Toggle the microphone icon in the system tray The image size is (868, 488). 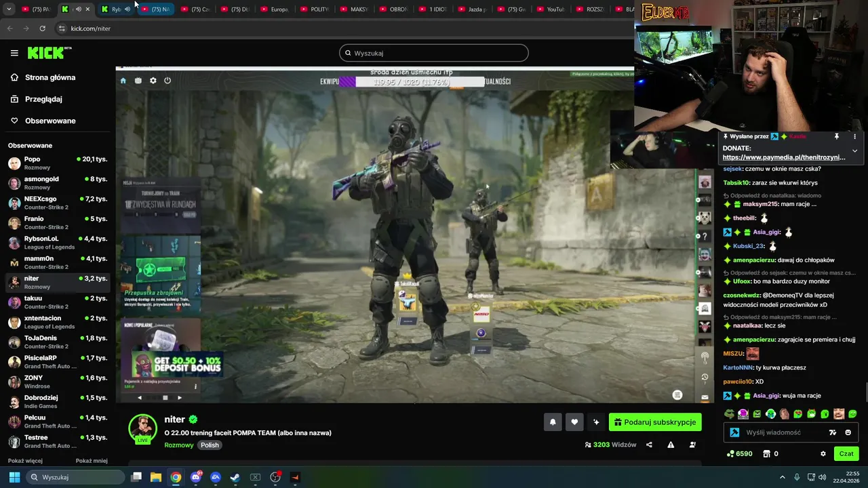pyautogui.click(x=797, y=477)
